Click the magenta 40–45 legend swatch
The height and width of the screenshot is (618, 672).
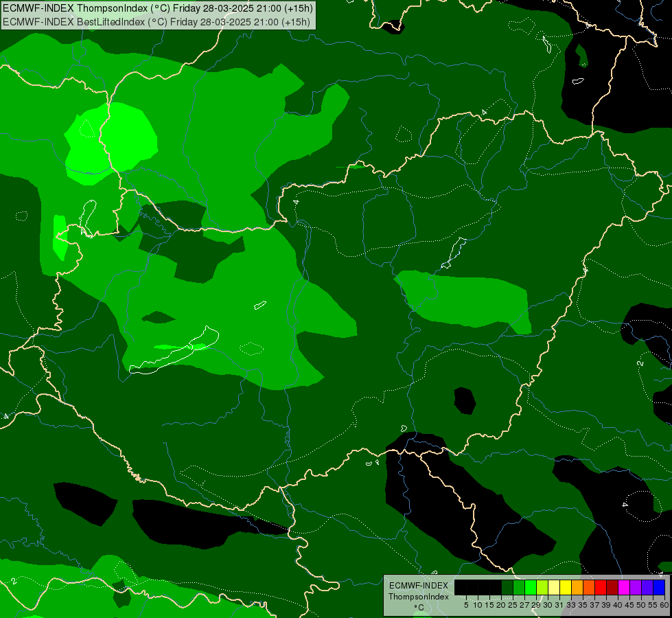623,587
